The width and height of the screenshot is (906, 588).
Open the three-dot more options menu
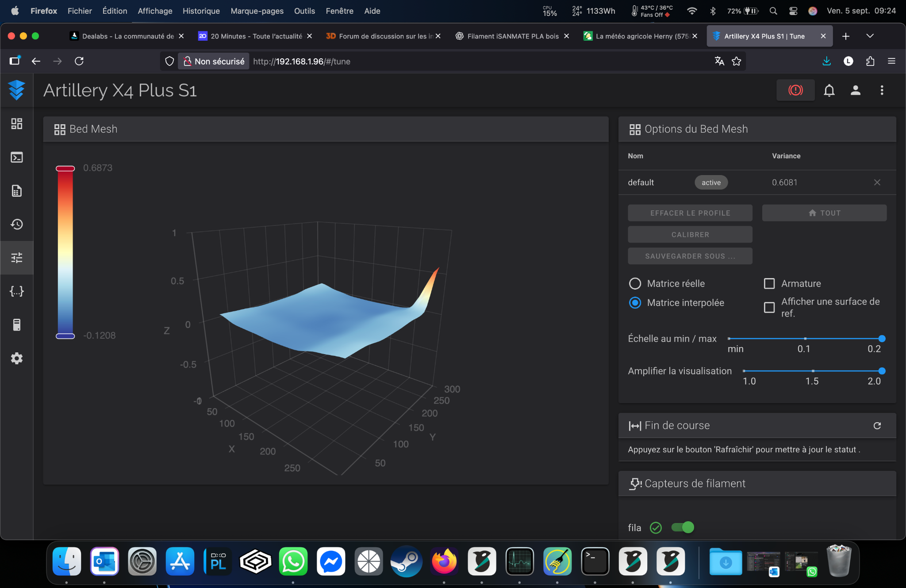pyautogui.click(x=882, y=90)
